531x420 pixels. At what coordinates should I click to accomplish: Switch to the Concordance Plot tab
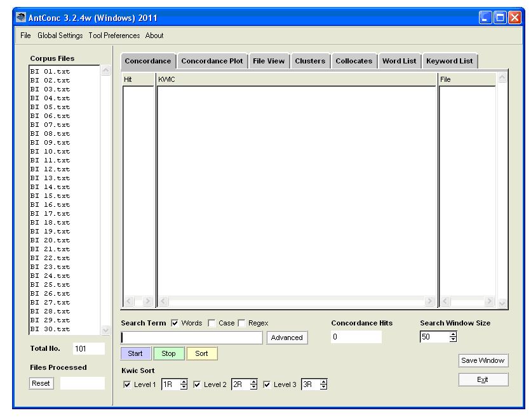pyautogui.click(x=212, y=61)
